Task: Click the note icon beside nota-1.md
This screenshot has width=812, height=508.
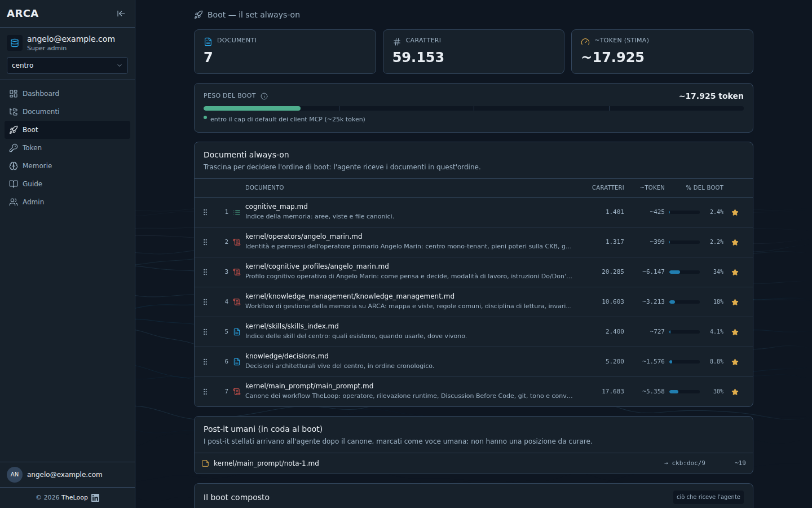Action: tap(205, 463)
